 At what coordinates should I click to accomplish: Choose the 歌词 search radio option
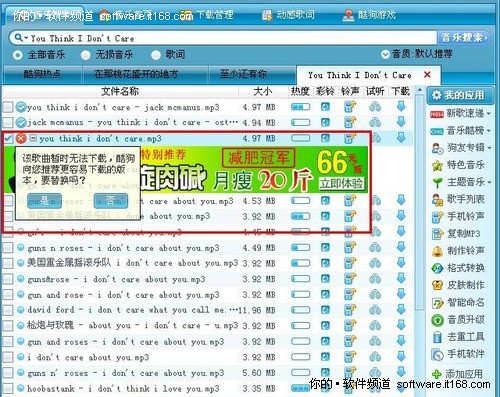pos(156,55)
